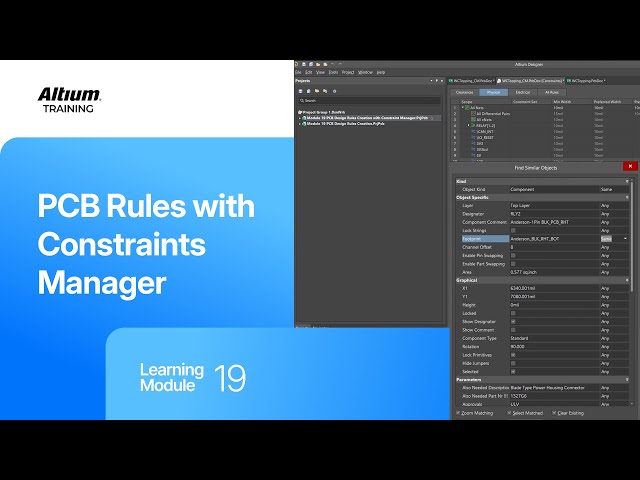The width and height of the screenshot is (640, 480).
Task: Expand the Constraint Manager project tree node
Action: tap(300, 118)
